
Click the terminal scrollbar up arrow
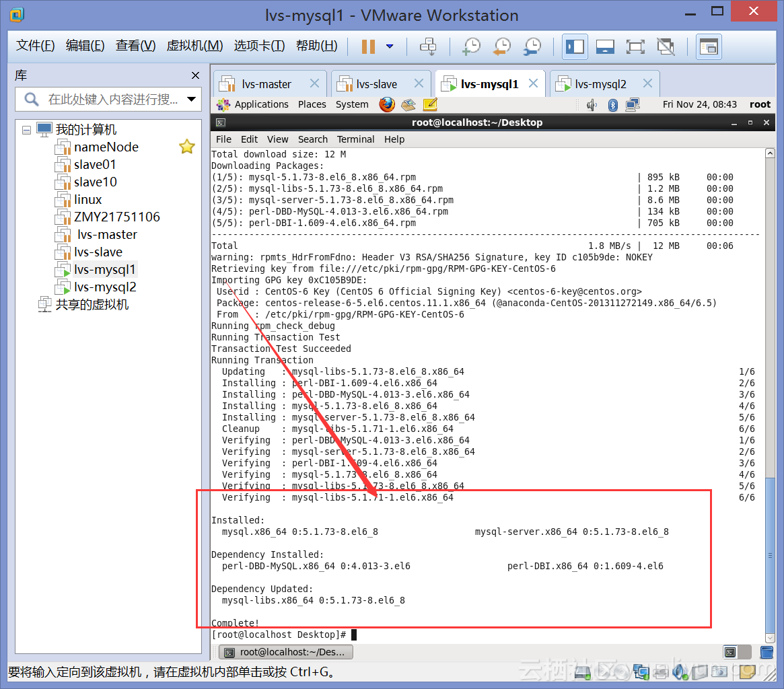[770, 153]
